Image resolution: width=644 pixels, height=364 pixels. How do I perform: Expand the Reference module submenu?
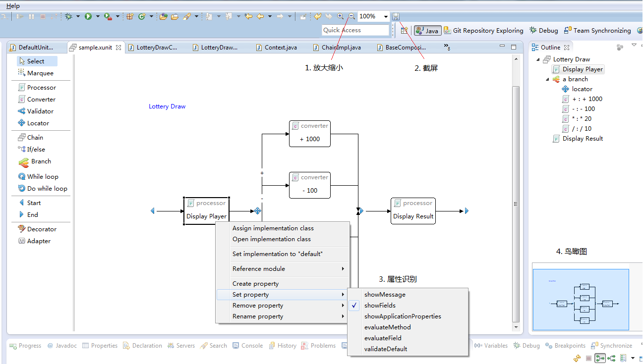(x=283, y=268)
